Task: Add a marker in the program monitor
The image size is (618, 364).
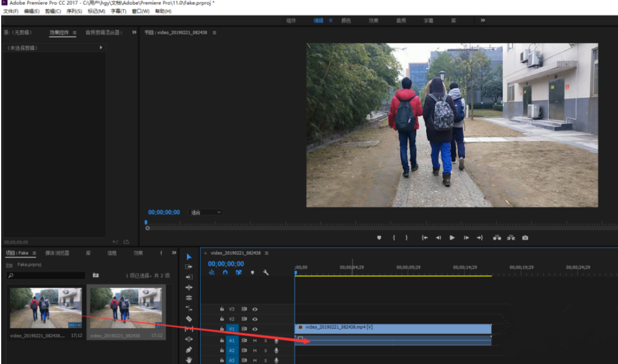Action: tap(380, 238)
